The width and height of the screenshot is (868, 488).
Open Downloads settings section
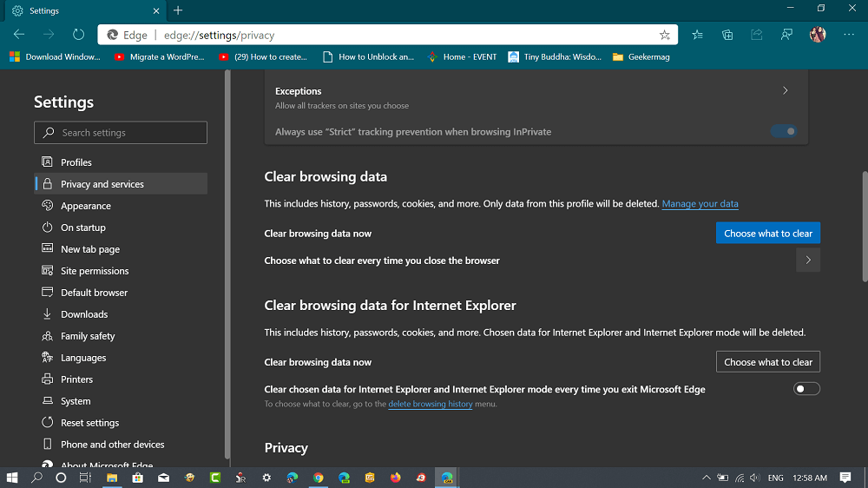tap(122, 314)
